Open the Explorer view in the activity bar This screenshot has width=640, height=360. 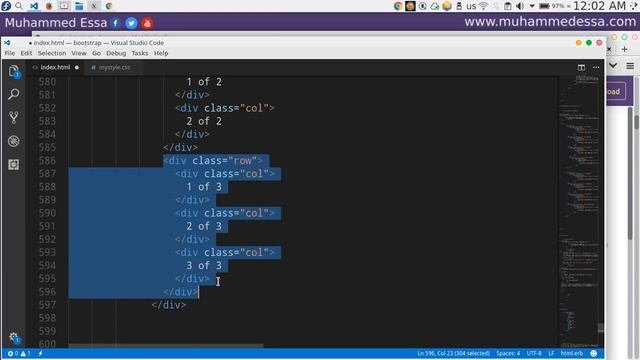(13, 71)
